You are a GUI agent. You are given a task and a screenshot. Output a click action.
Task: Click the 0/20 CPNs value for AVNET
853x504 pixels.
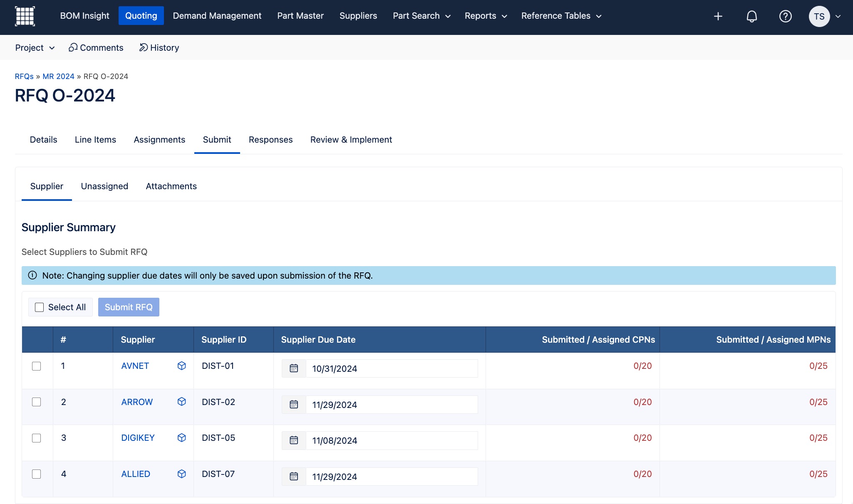(642, 366)
